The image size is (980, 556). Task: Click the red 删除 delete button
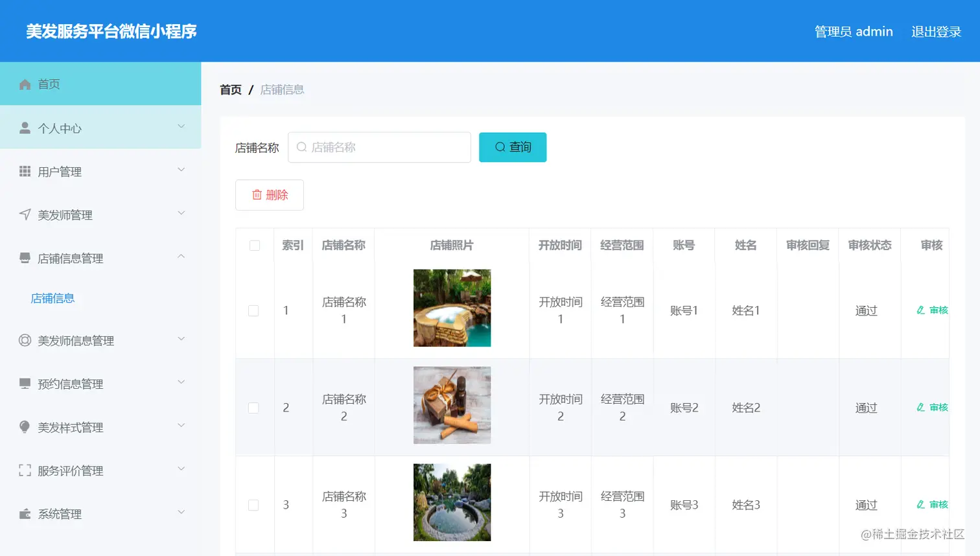click(270, 195)
